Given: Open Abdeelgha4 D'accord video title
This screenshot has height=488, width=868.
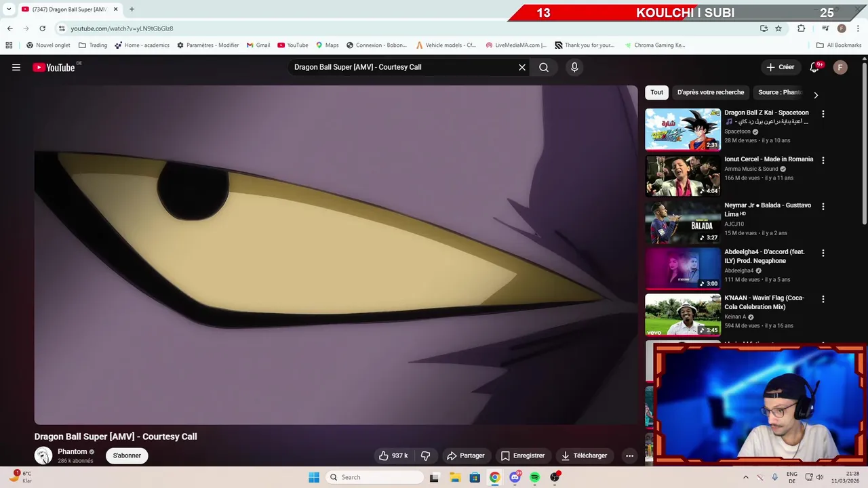Looking at the screenshot, I should (764, 256).
